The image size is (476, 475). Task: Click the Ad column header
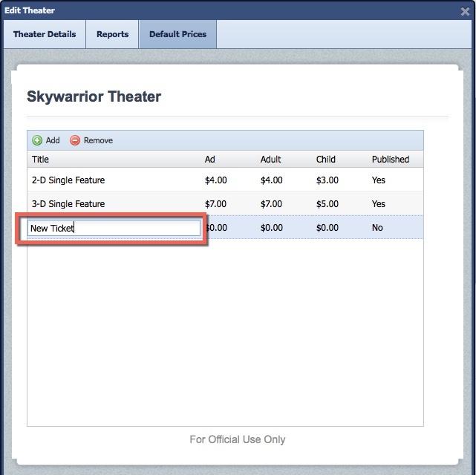tap(210, 159)
